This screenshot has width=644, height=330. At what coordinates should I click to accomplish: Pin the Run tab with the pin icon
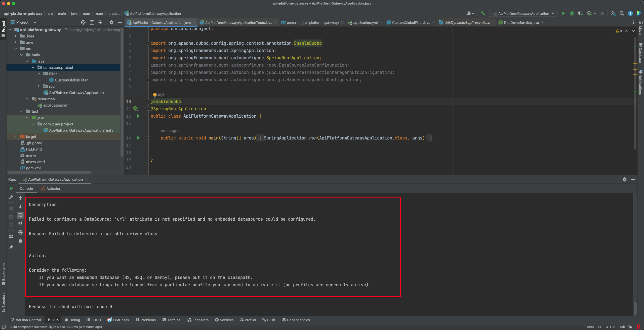11,247
